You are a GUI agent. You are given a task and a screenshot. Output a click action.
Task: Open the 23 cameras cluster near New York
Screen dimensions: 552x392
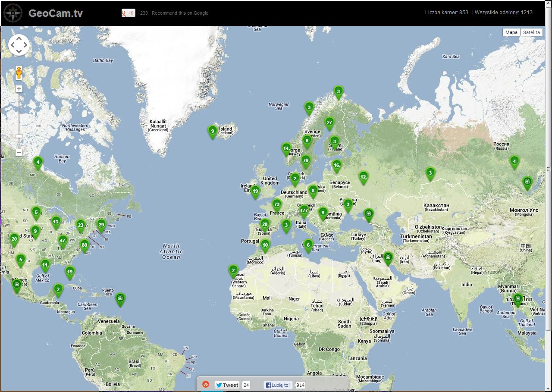click(81, 226)
